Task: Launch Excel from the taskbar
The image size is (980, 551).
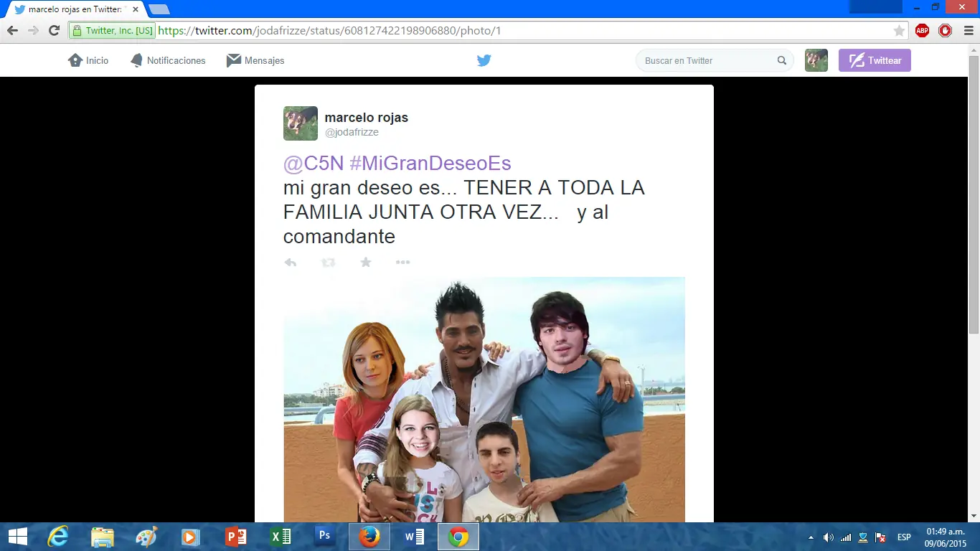Action: 281,537
